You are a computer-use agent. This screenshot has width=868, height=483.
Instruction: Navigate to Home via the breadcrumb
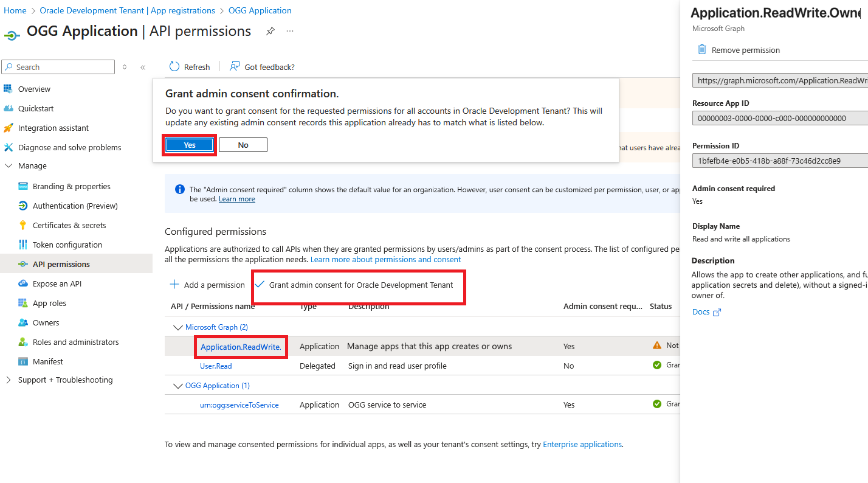(x=15, y=10)
